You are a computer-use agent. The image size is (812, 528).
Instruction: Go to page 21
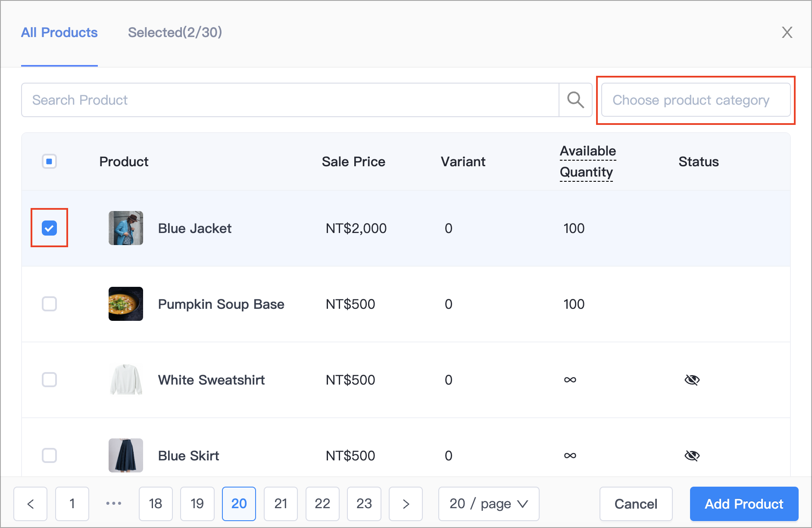[281, 504]
